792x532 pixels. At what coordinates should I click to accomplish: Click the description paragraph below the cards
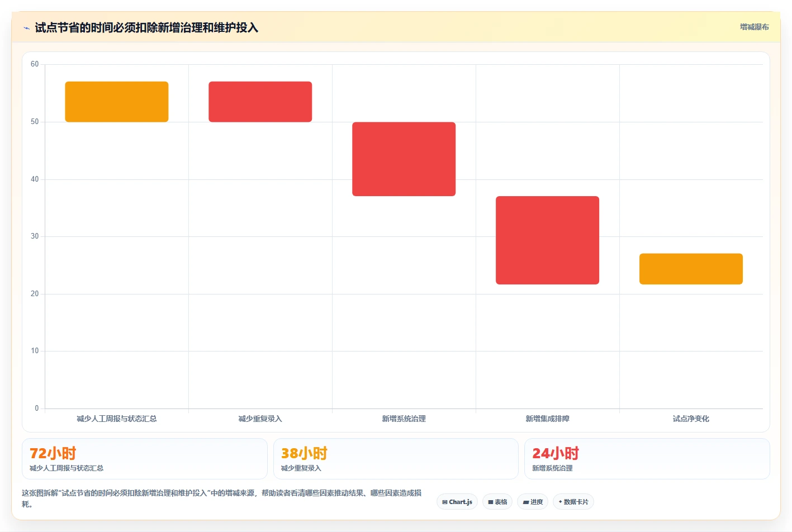222,498
